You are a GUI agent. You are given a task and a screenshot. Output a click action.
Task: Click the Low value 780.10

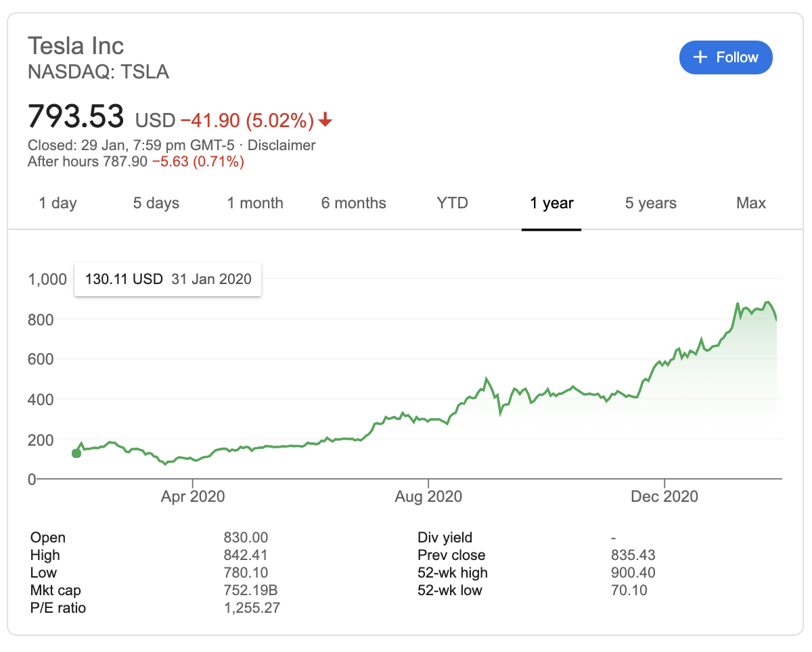pyautogui.click(x=246, y=573)
